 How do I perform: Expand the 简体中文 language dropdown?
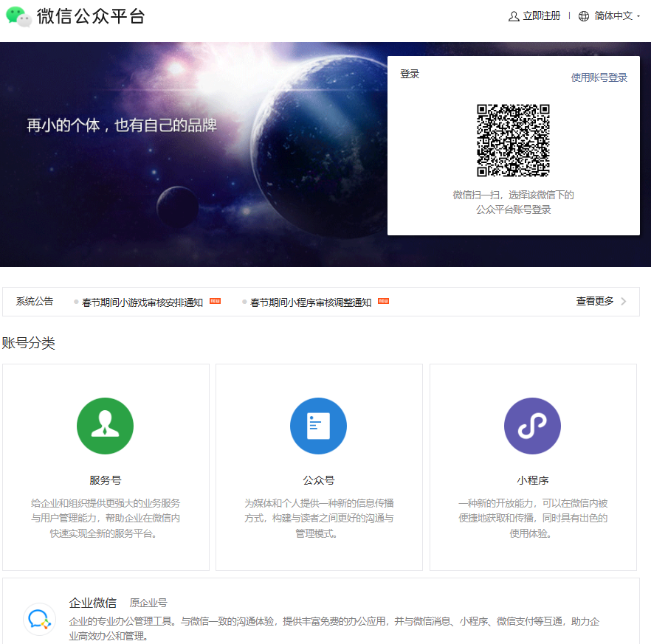tap(617, 16)
